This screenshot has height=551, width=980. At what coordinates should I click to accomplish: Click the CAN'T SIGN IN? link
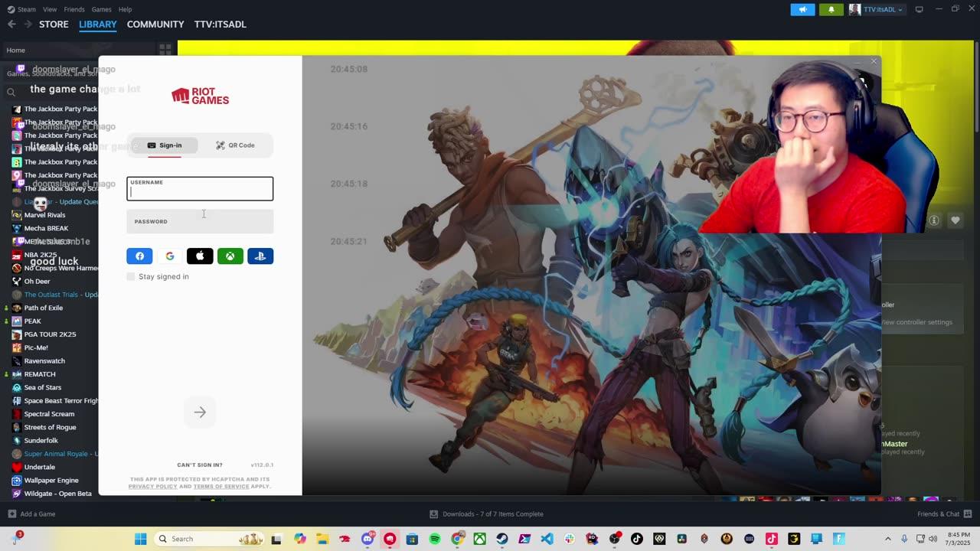tap(200, 465)
